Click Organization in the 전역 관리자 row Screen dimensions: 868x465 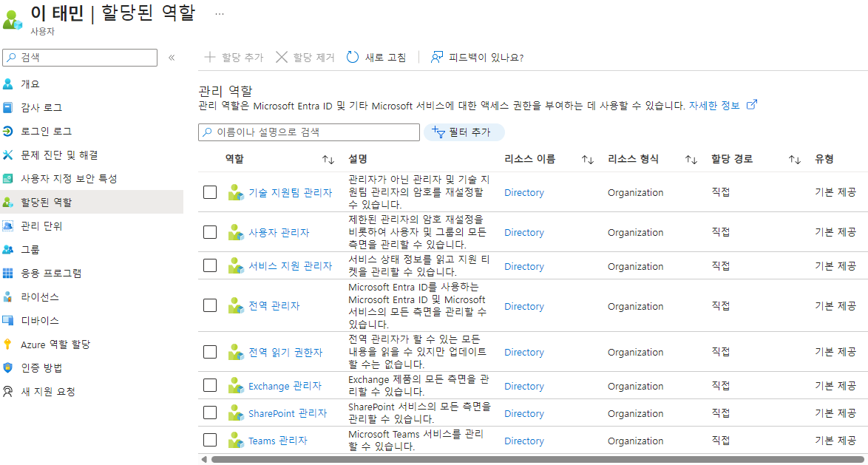coord(635,305)
